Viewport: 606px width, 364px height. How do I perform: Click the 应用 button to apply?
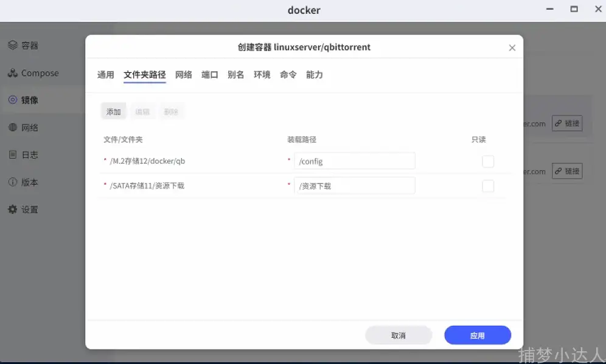478,335
